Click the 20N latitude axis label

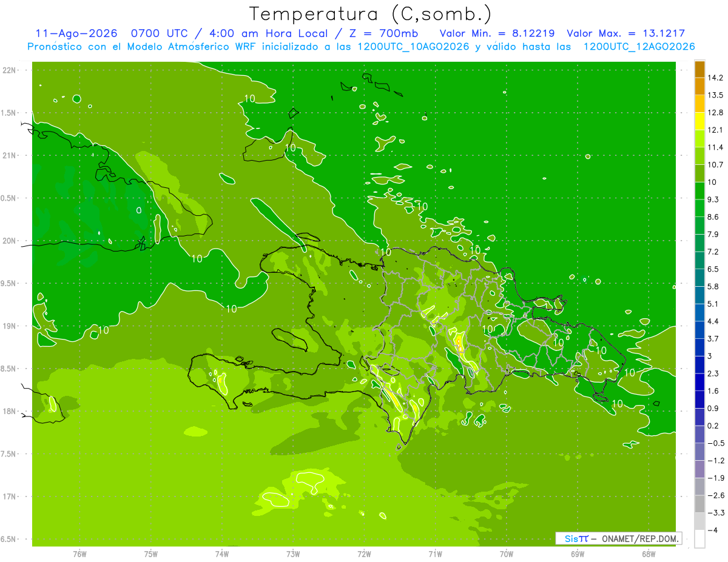point(10,241)
